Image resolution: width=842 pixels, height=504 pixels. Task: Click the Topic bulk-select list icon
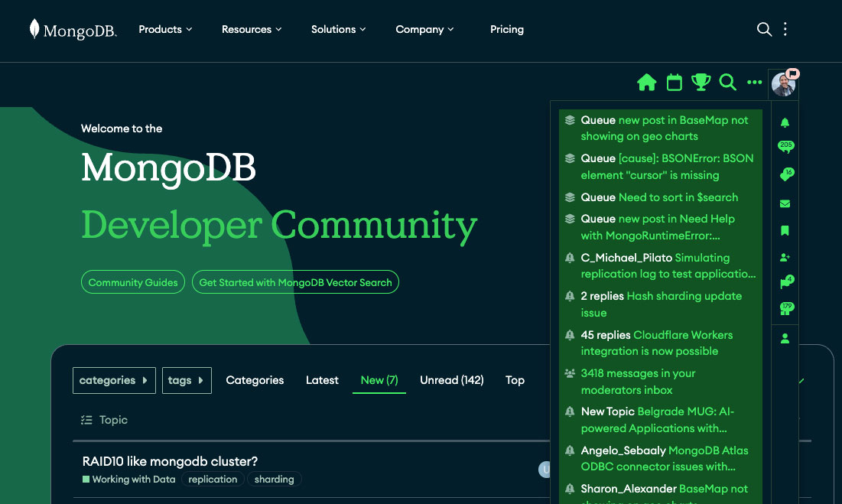coord(86,420)
